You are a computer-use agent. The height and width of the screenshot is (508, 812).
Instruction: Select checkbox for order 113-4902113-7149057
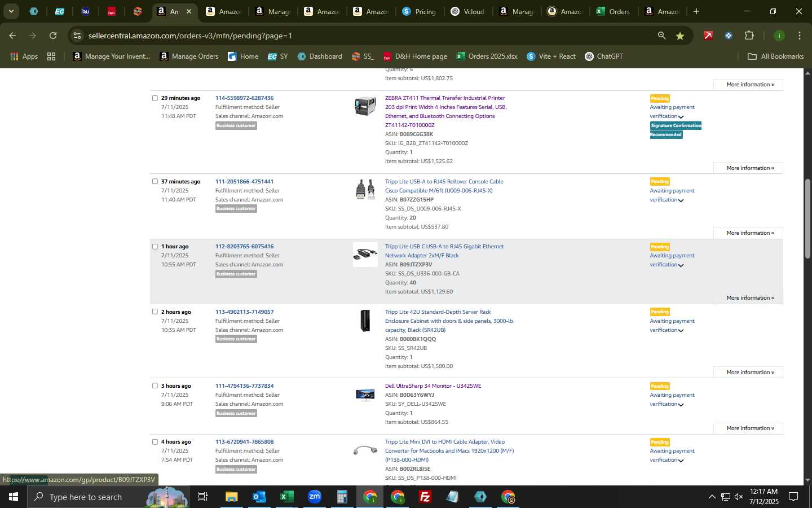pyautogui.click(x=155, y=312)
